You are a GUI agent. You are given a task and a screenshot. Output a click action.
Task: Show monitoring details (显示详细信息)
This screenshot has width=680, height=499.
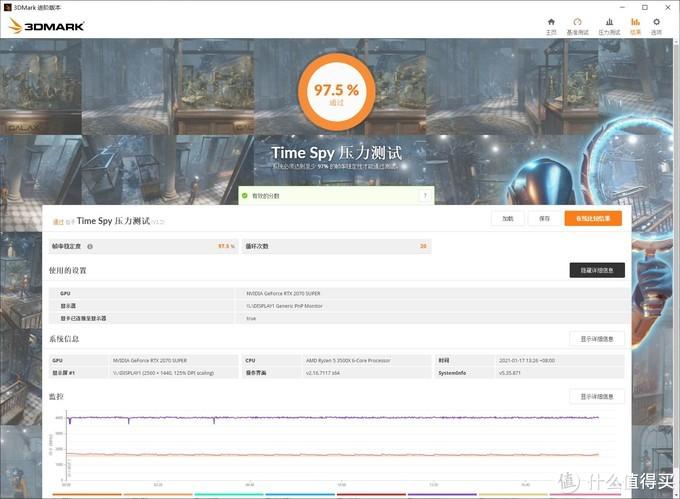click(x=596, y=396)
